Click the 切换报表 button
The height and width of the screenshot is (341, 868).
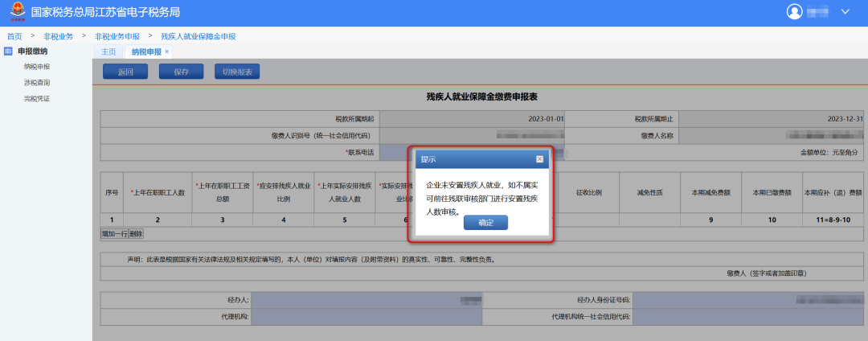pyautogui.click(x=237, y=72)
